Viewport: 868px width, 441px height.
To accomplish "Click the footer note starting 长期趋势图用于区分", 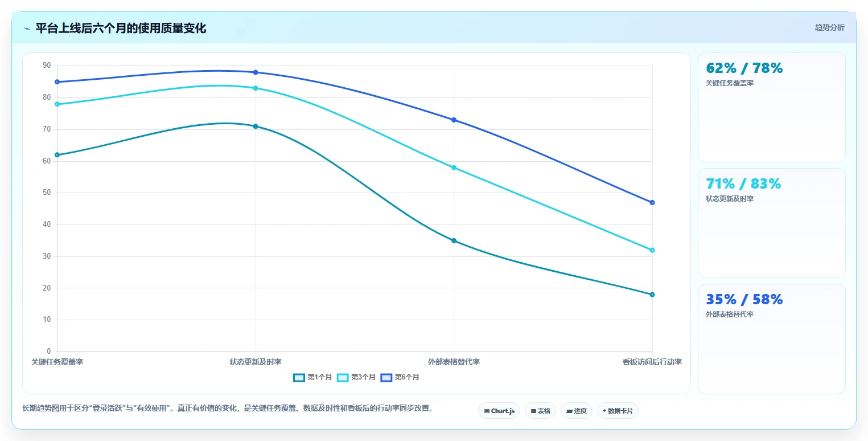I will click(x=228, y=409).
